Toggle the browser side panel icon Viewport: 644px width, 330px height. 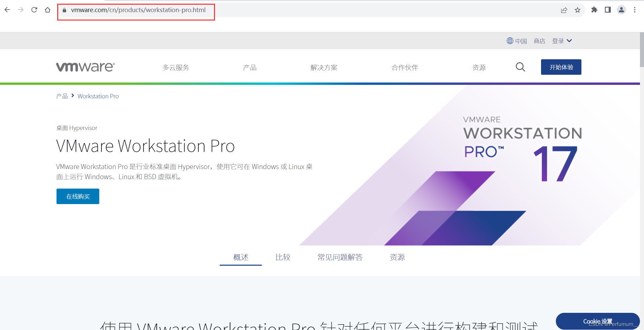coord(608,10)
